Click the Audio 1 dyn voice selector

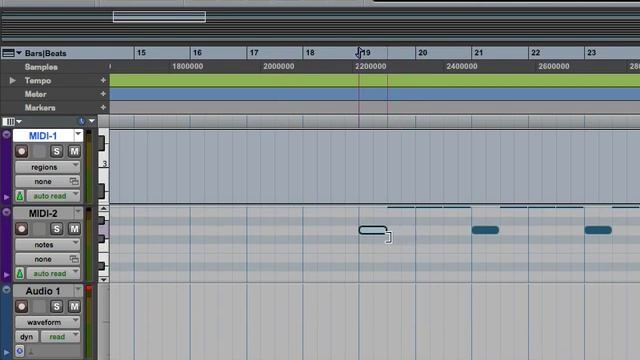coord(27,337)
